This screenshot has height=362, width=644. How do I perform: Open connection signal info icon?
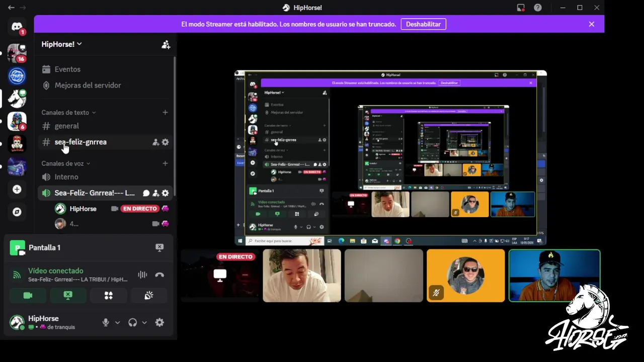click(17, 275)
